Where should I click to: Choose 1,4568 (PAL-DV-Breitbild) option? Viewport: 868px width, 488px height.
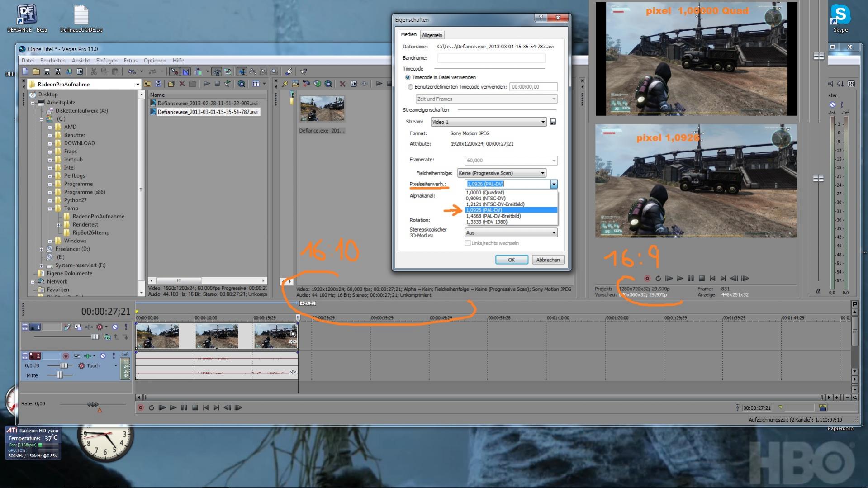[x=511, y=216]
